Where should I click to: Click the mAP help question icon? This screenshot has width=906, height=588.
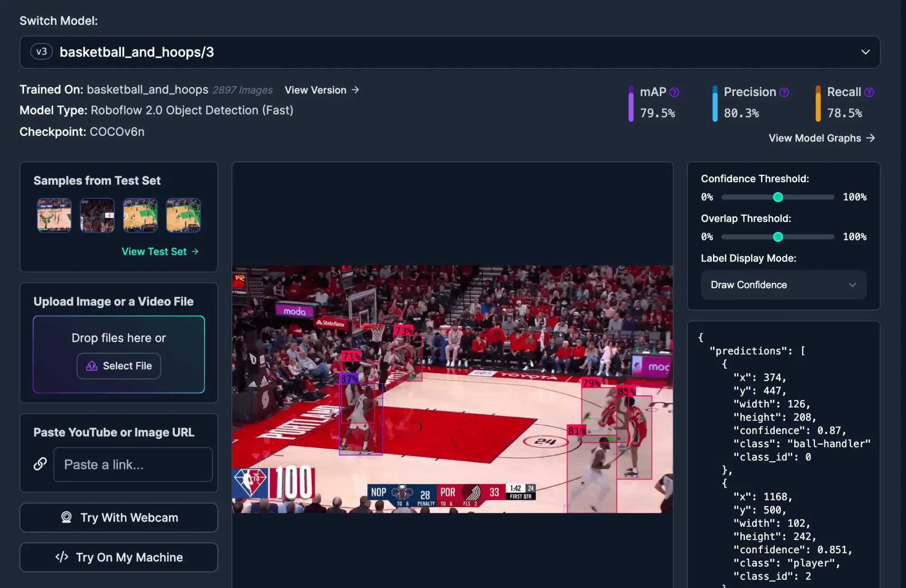[675, 92]
